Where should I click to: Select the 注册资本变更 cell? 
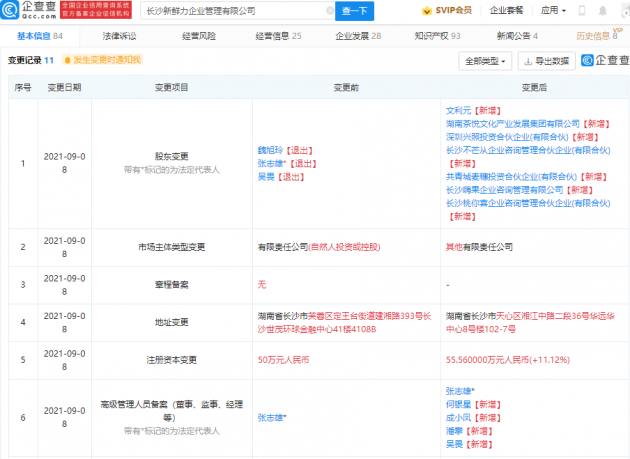click(x=172, y=360)
